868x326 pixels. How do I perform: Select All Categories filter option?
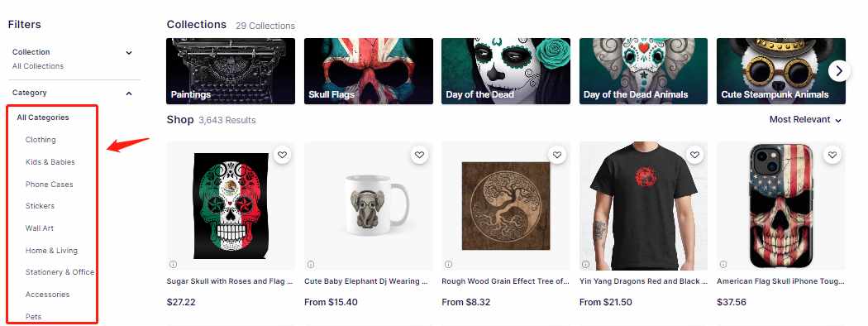pos(43,117)
